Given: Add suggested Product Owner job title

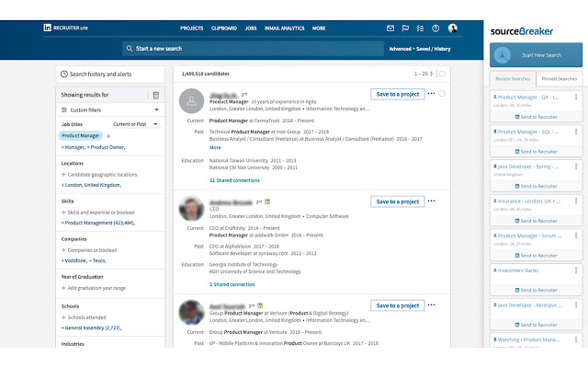Looking at the screenshot, I should 107,147.
